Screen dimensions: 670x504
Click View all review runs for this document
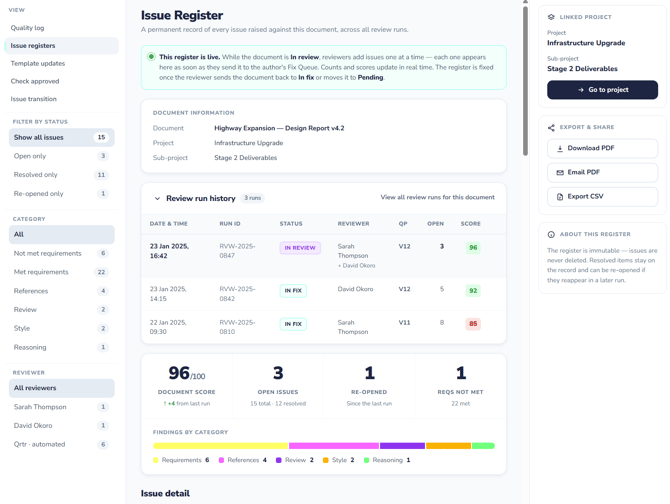(438, 197)
